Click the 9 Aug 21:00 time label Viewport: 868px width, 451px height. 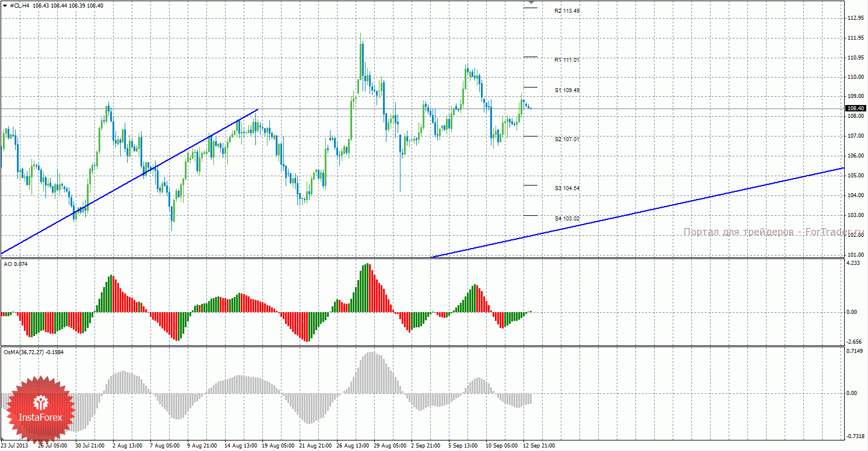pyautogui.click(x=202, y=446)
